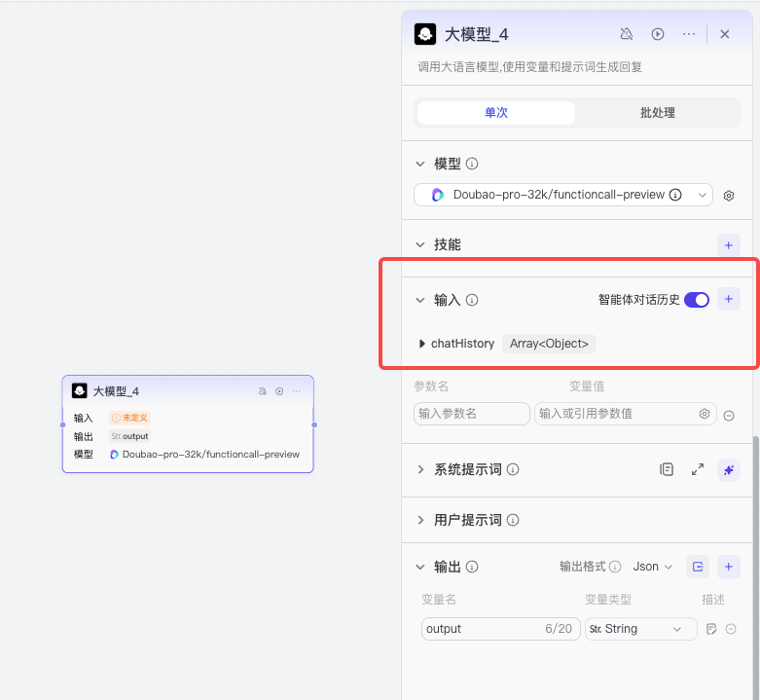Expand system prompt editor fullscreen icon
The width and height of the screenshot is (760, 700).
pos(698,469)
